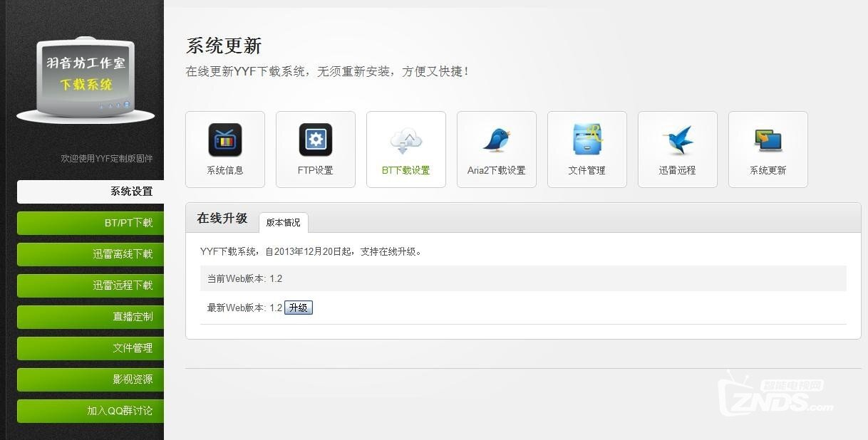This screenshot has width=868, height=440.
Task: Choose 影视资源 sidebar entry
Action: point(91,379)
